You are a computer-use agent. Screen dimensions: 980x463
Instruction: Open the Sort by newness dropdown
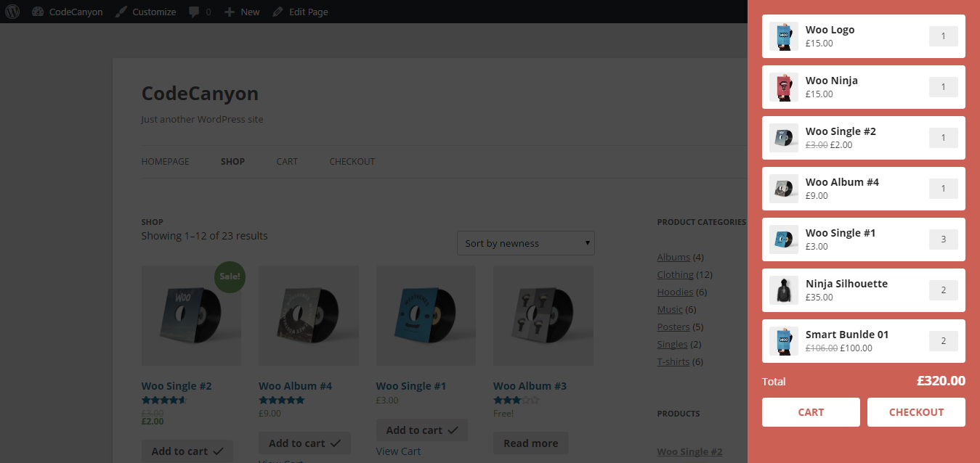526,243
